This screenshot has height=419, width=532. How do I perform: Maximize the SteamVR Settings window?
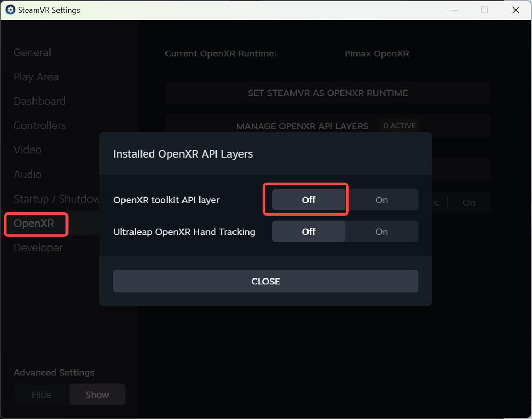point(485,10)
